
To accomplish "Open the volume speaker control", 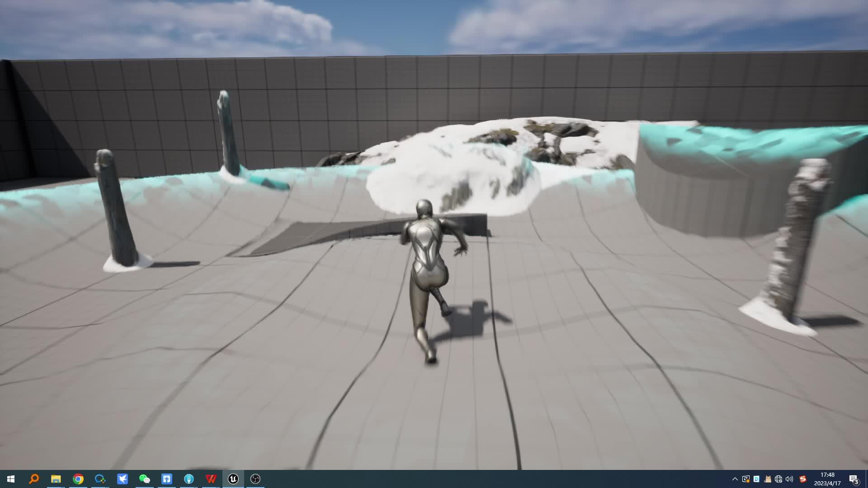I will (789, 479).
